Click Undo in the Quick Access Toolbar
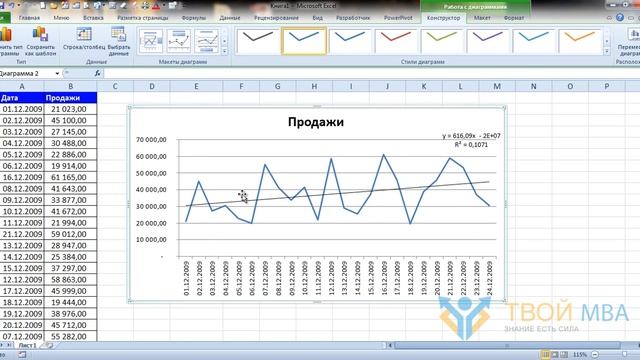Image resolution: width=640 pixels, height=360 pixels. pos(11,5)
